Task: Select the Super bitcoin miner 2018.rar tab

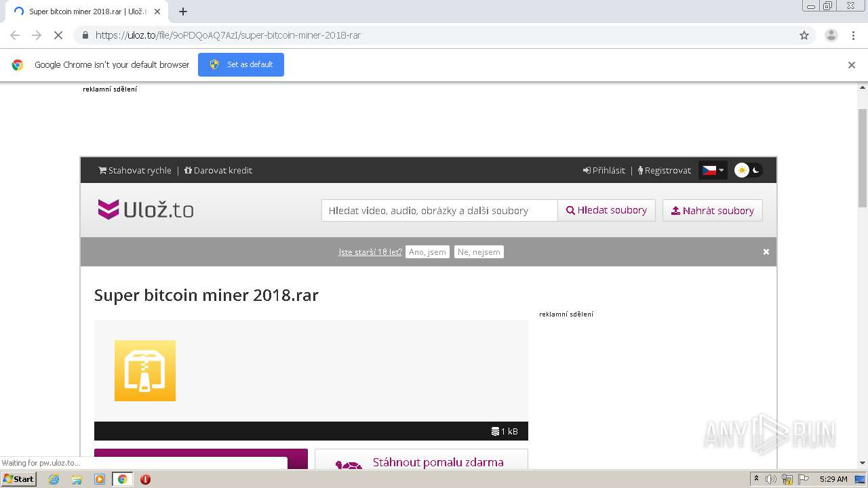Action: coord(87,12)
